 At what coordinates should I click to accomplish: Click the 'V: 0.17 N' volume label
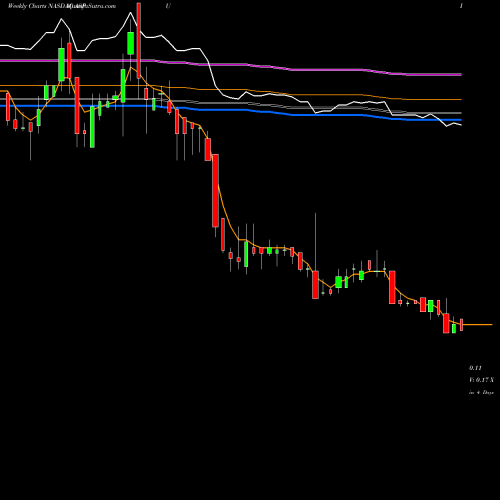coord(481,380)
